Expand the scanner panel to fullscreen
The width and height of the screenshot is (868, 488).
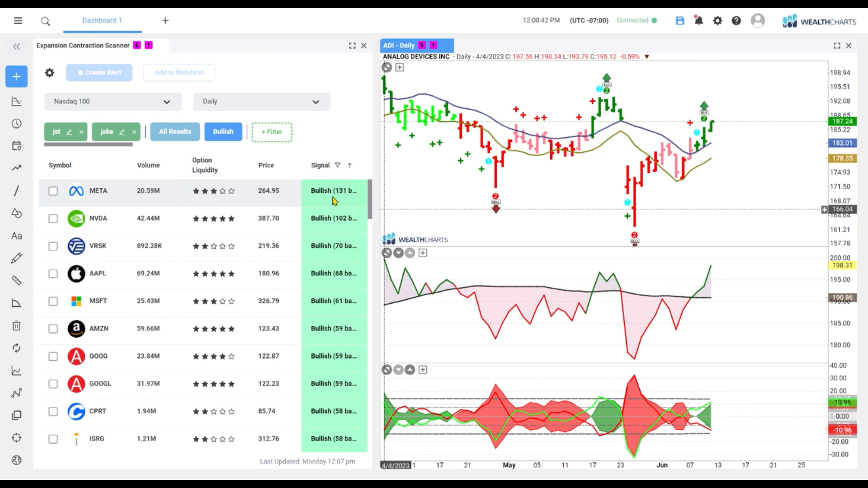pyautogui.click(x=352, y=46)
